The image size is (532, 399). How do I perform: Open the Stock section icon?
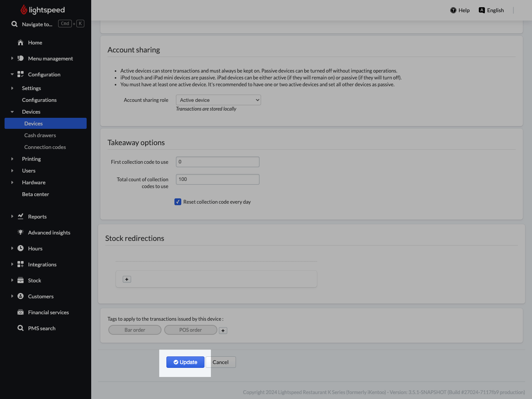pos(20,280)
